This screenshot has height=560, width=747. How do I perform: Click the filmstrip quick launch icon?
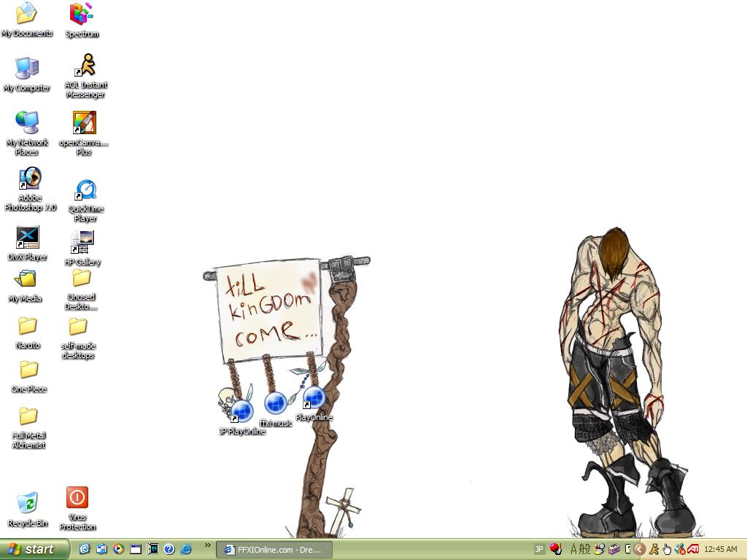153,549
